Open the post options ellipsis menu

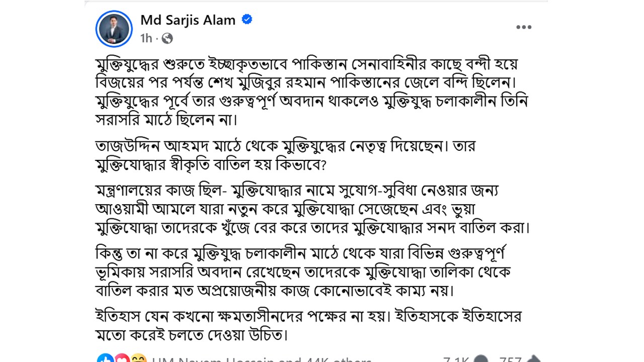point(524,27)
